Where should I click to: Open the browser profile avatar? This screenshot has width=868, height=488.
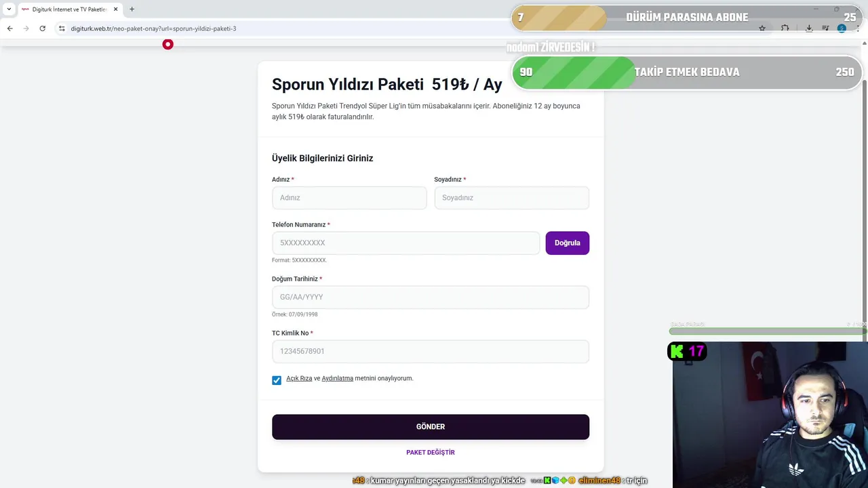click(842, 28)
